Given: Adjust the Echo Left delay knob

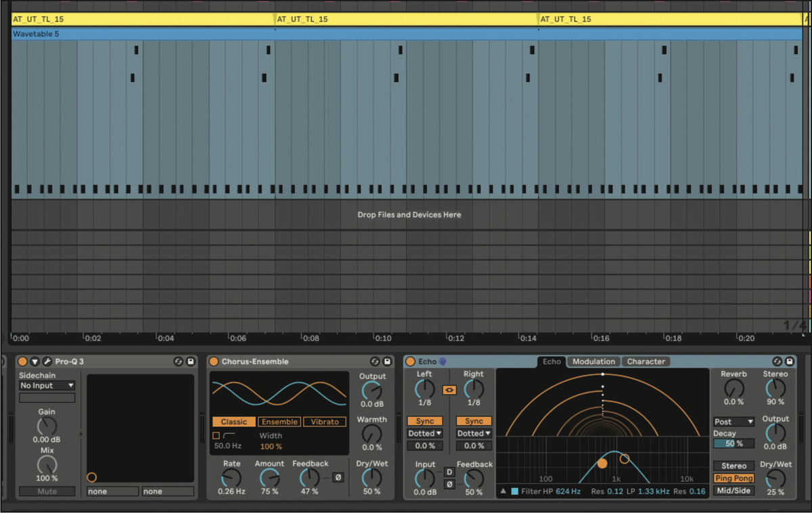Looking at the screenshot, I should [x=424, y=388].
